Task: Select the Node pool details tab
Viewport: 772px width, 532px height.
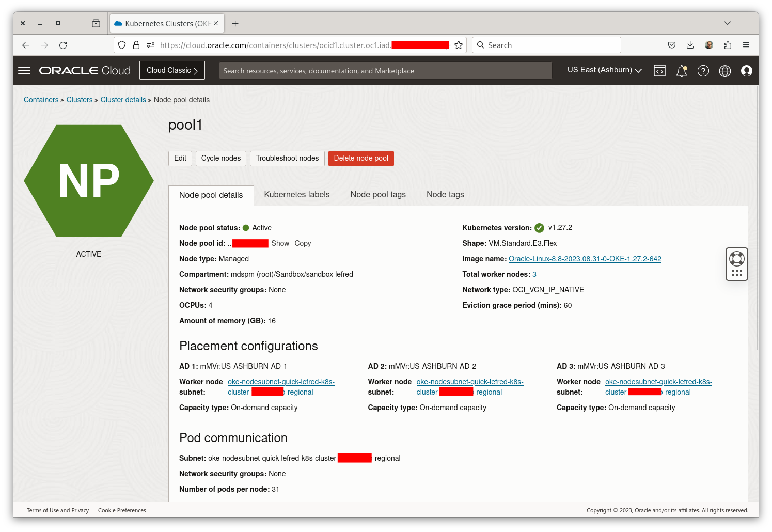Action: coord(211,195)
